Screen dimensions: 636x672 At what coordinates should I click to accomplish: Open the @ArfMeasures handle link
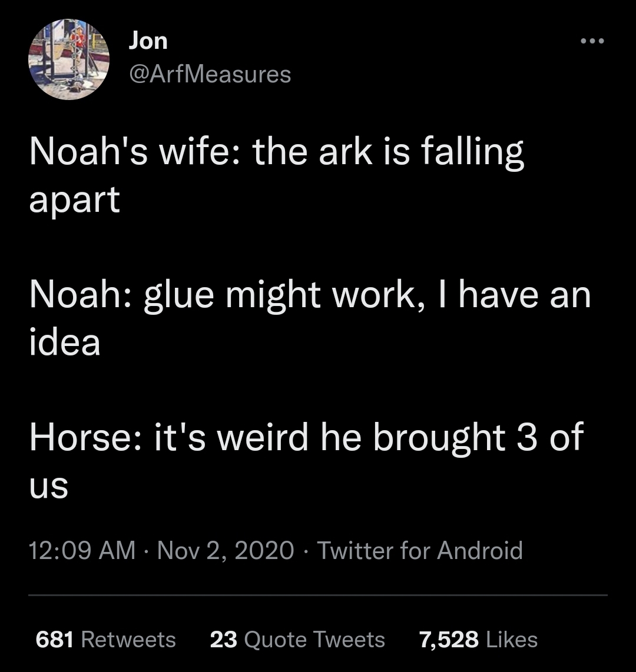209,74
